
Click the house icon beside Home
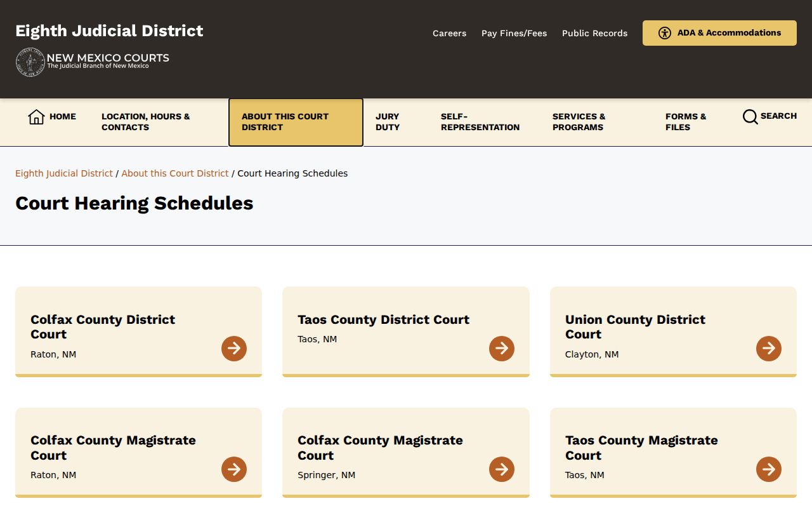click(x=36, y=117)
